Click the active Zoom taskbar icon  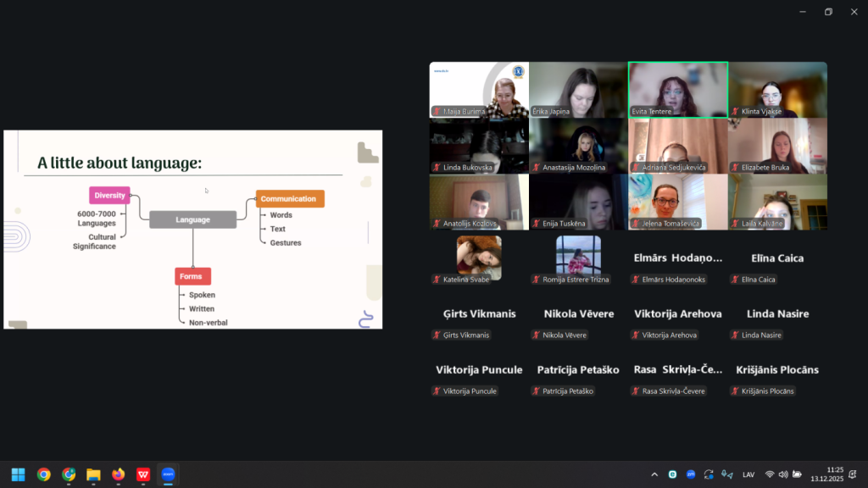[168, 474]
